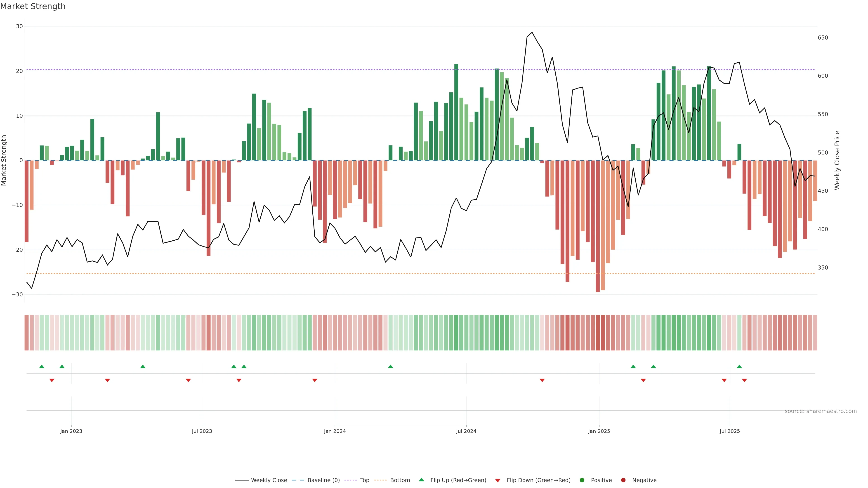Click the green Positive legend dot

(x=582, y=480)
